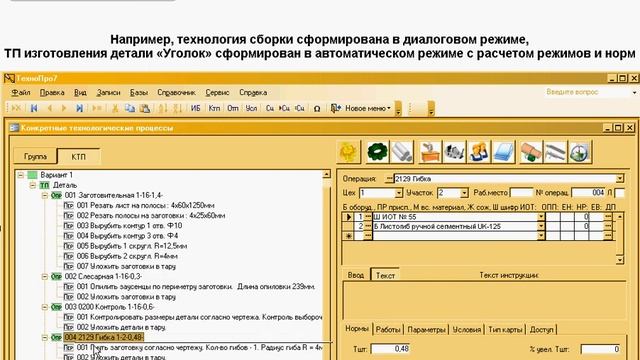Collapse the Деталь tree node
The width and height of the screenshot is (640, 360).
pyautogui.click(x=33, y=185)
